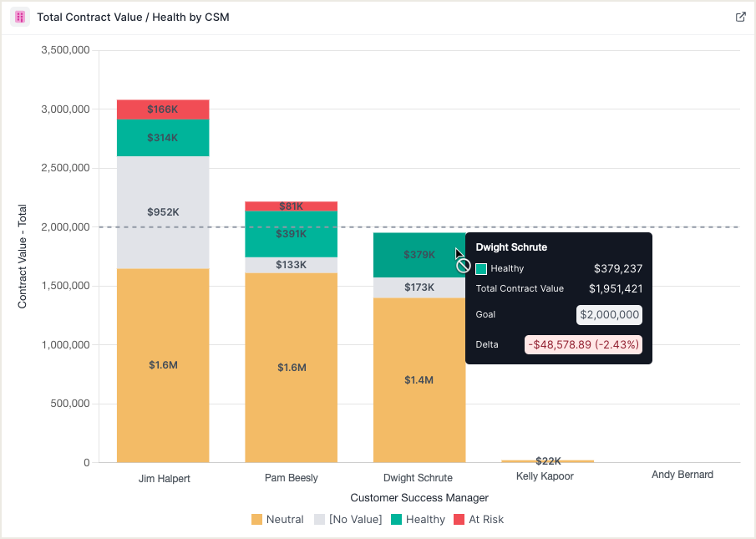
Task: Select Pam Beesly's $133K No Value segment
Action: pos(291,265)
